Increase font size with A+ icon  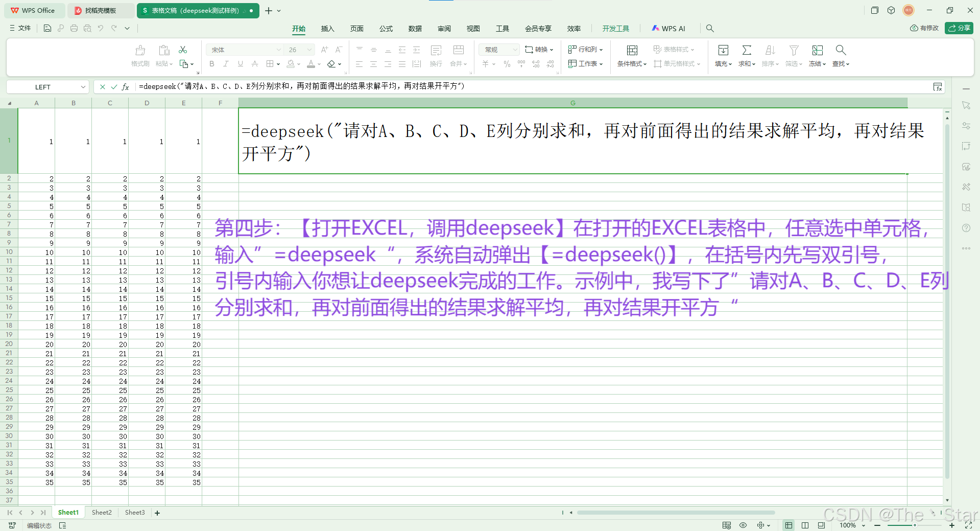324,50
